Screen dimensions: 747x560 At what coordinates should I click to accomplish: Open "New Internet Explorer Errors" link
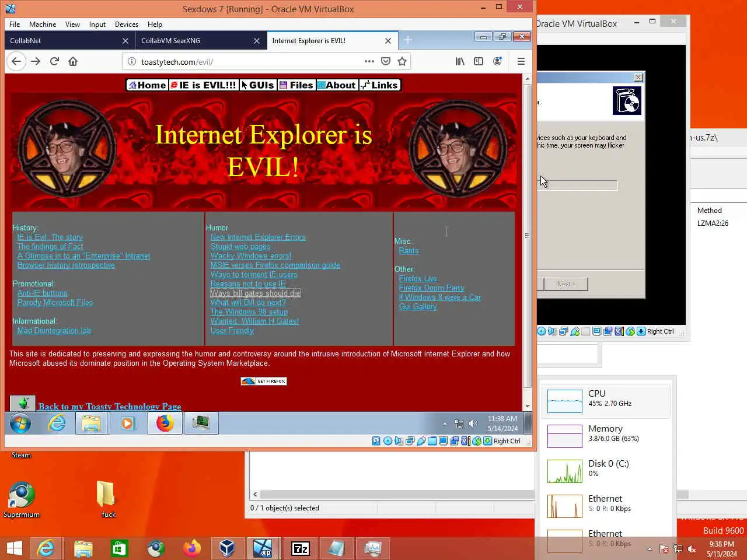pos(258,237)
